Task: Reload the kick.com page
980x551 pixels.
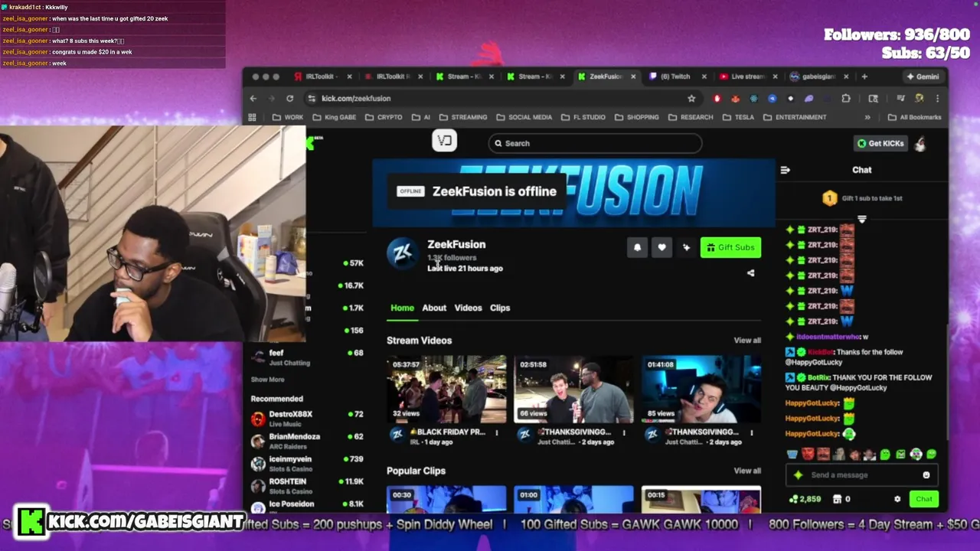Action: pos(289,98)
